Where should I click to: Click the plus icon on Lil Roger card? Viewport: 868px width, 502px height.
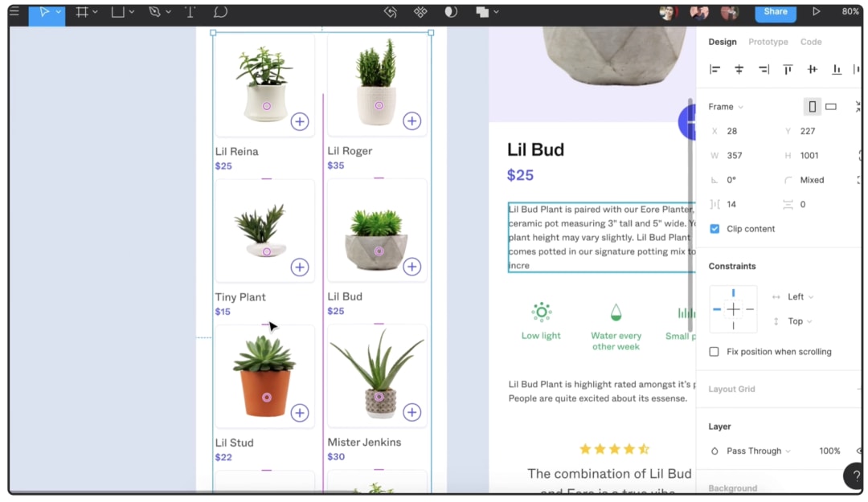[411, 120]
